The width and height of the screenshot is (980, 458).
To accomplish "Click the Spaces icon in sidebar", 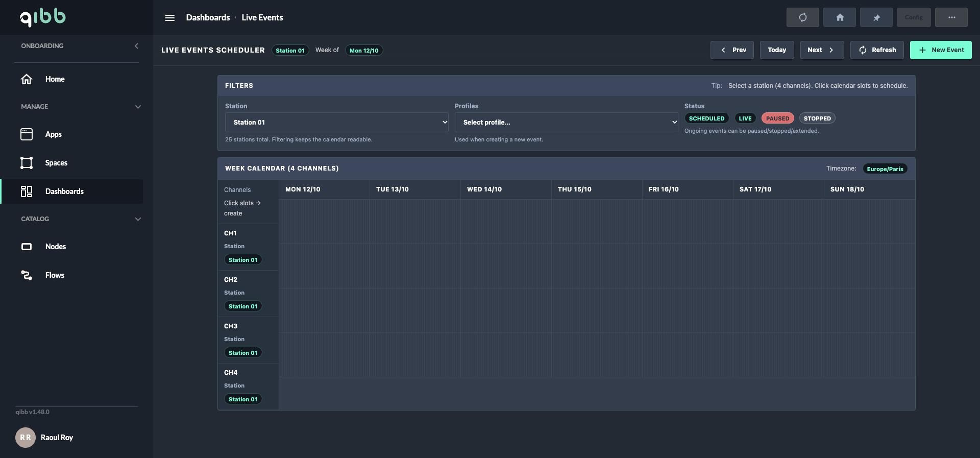I will (x=27, y=163).
